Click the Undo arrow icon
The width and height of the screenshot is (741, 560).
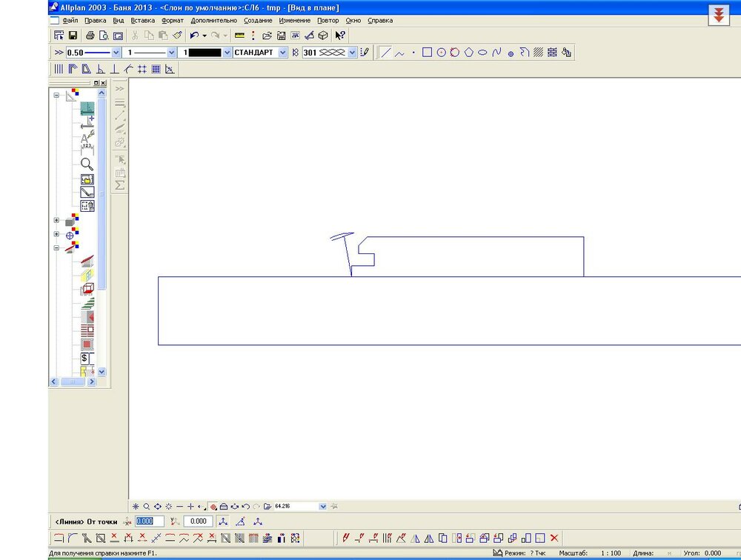click(x=194, y=35)
